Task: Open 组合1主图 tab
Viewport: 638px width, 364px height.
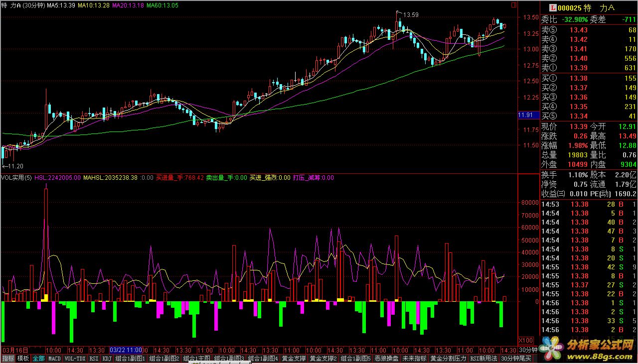Action: 196,358
